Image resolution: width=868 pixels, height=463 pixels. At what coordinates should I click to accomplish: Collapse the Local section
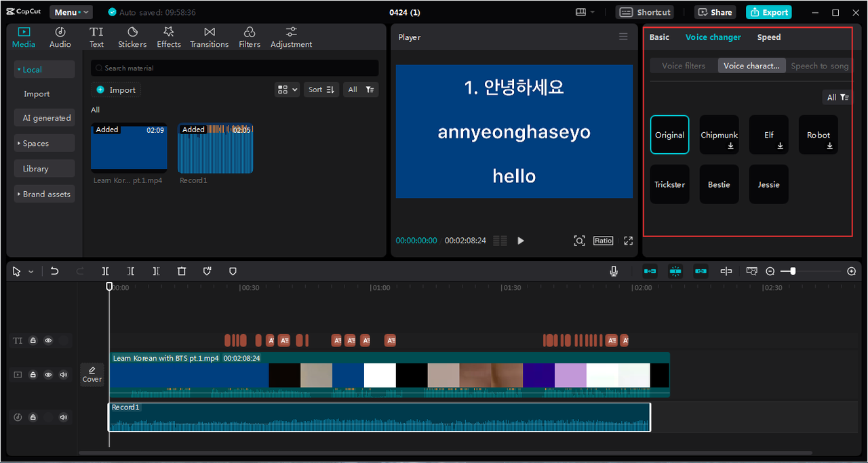pos(44,69)
